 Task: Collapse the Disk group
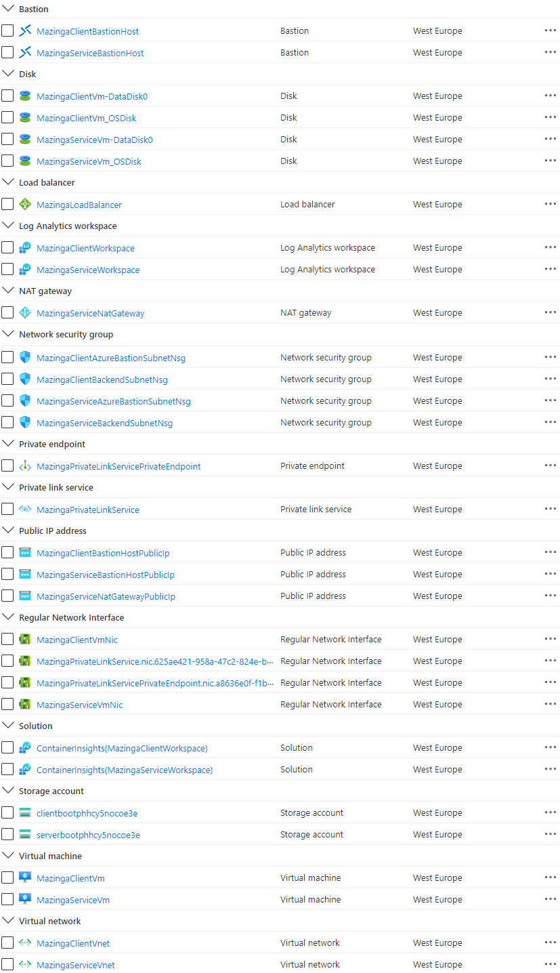tap(7, 74)
